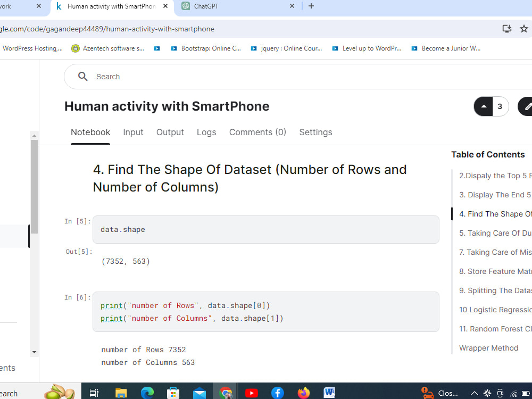Image resolution: width=532 pixels, height=399 pixels.
Task: Go to '4. Find The Shape Of' contents entry
Action: pos(495,214)
